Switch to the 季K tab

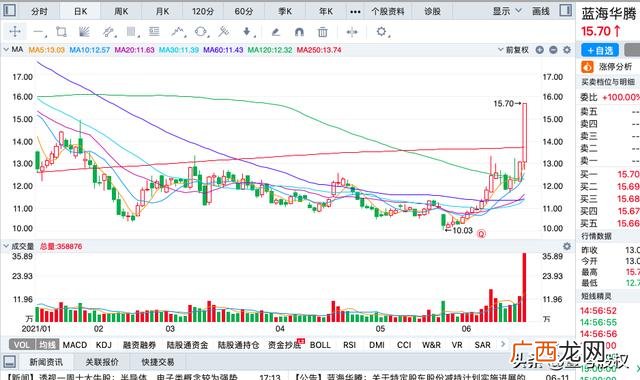[x=285, y=11]
